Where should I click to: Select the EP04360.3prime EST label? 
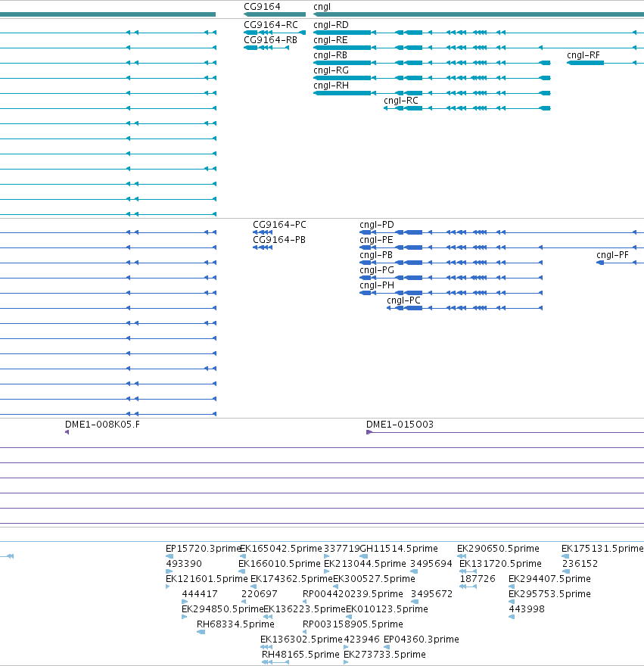(422, 640)
